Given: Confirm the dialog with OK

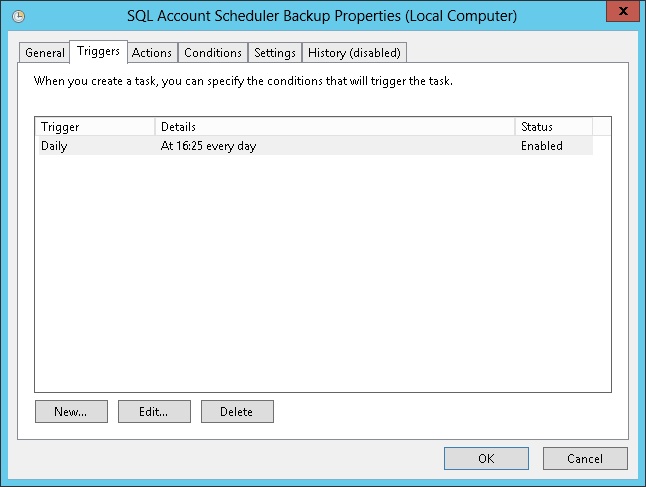Looking at the screenshot, I should [x=486, y=459].
